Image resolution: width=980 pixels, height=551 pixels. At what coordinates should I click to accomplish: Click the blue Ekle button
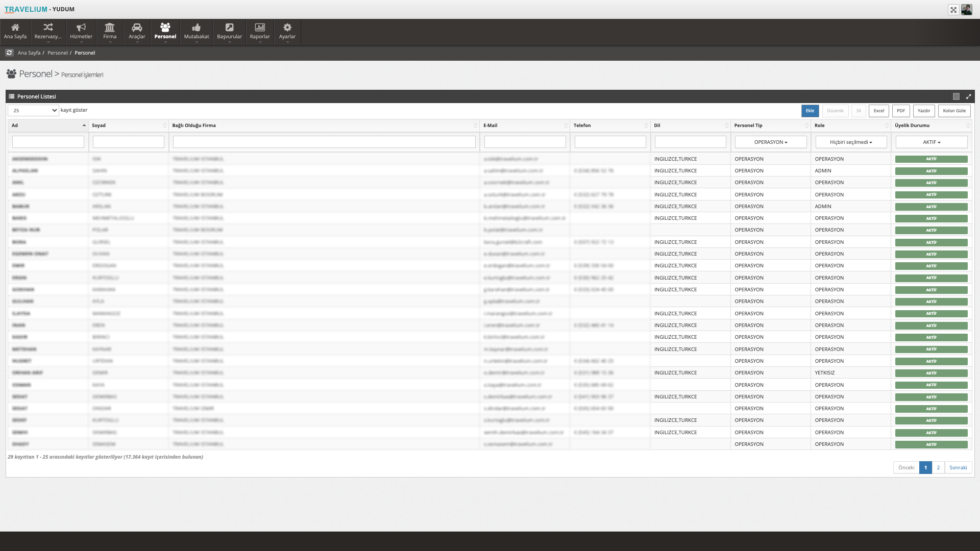[810, 111]
